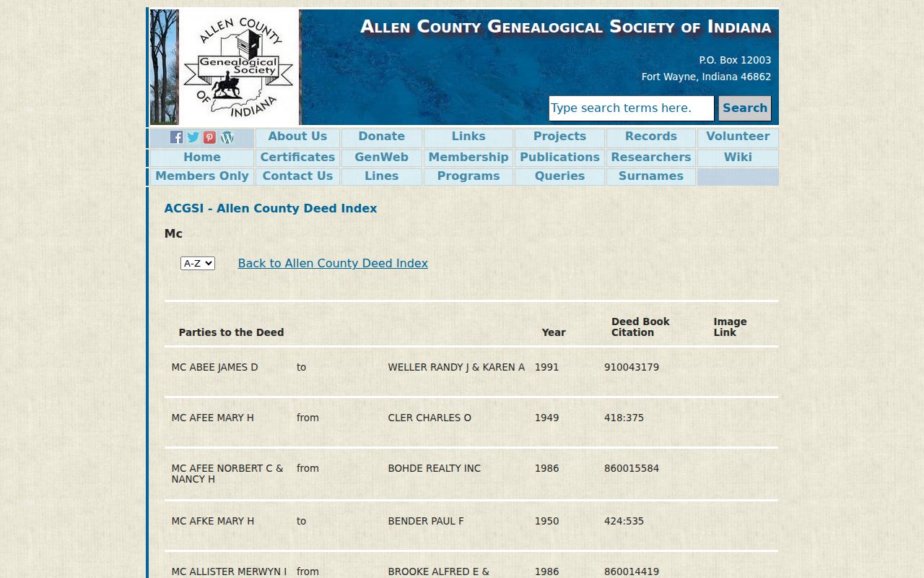Click deed citation 910043179
The width and height of the screenshot is (924, 578).
[632, 367]
